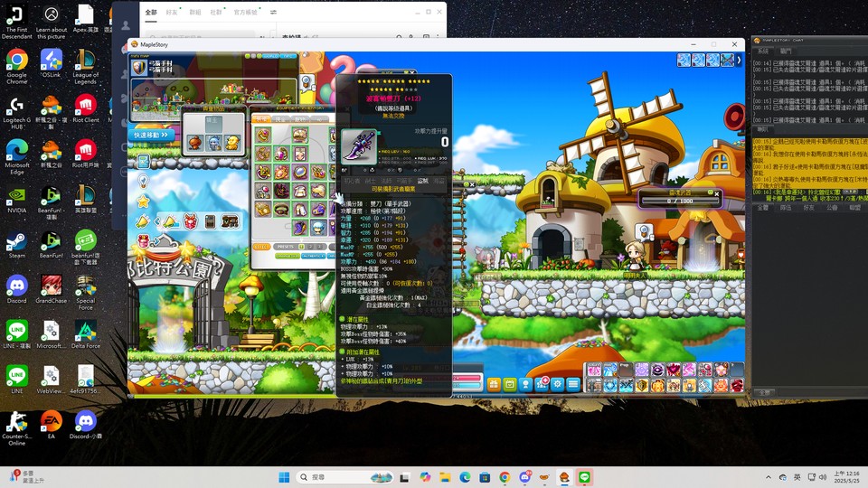Open Google Chrome from the taskbar
This screenshot has width=868, height=488.
pyautogui.click(x=505, y=477)
